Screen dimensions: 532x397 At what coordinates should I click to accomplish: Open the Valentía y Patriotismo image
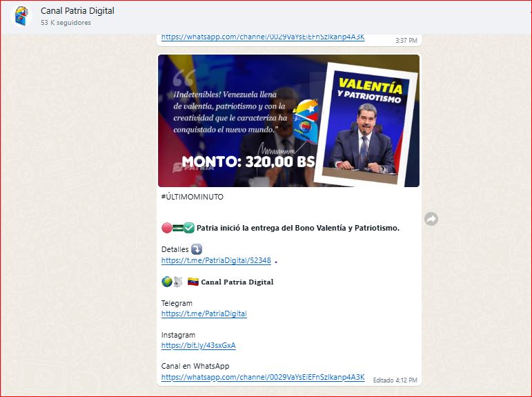coord(288,121)
